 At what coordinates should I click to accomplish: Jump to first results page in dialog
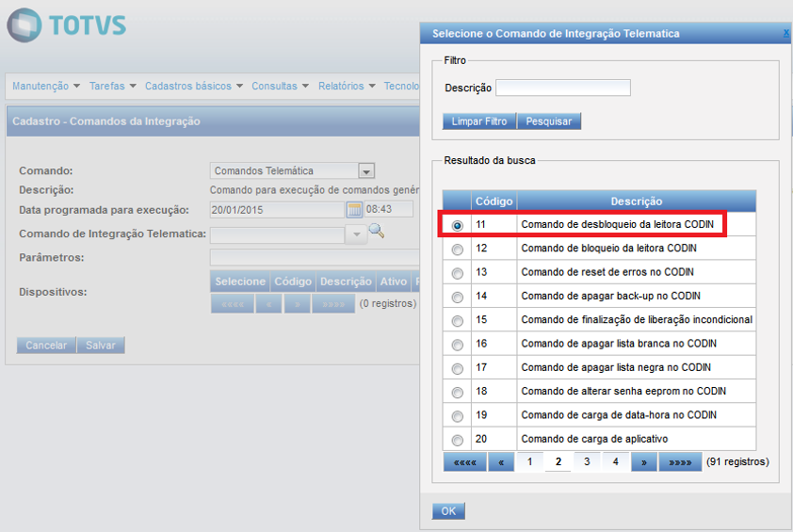pos(464,462)
